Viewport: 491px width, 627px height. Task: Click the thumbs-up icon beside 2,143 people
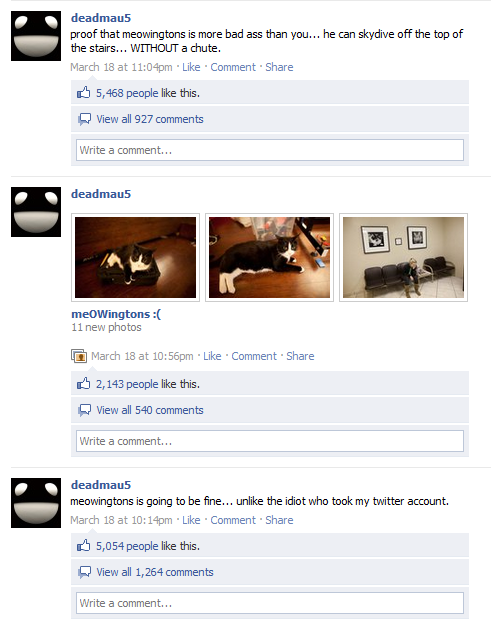[x=84, y=384]
